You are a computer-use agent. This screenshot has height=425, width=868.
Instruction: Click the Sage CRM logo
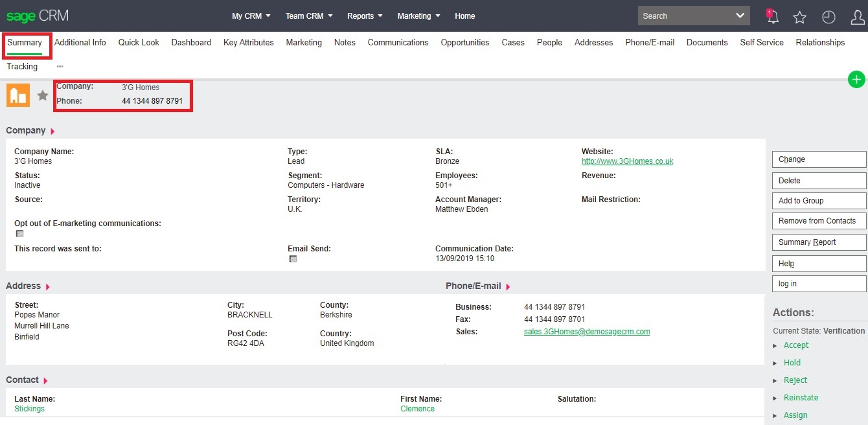tap(38, 16)
